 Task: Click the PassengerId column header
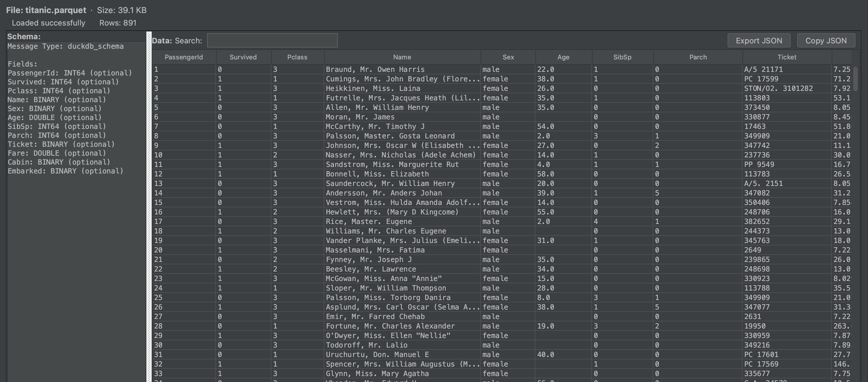pos(183,57)
